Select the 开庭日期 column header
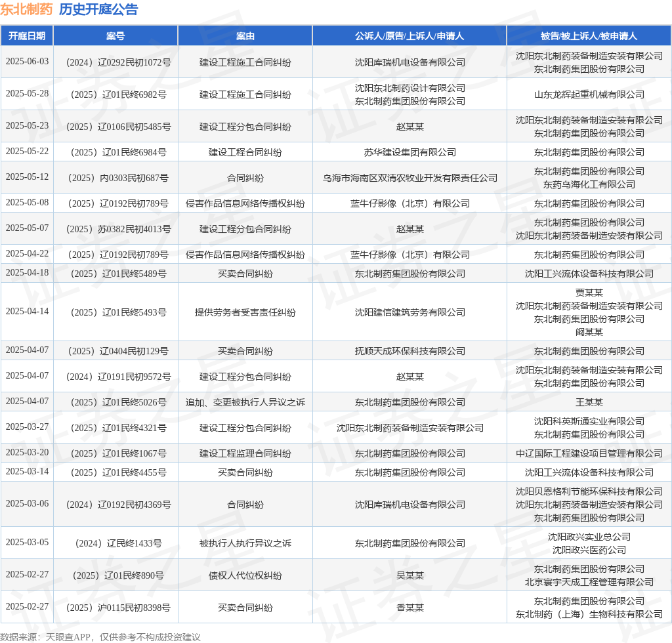This screenshot has height=643, width=672. (27, 36)
